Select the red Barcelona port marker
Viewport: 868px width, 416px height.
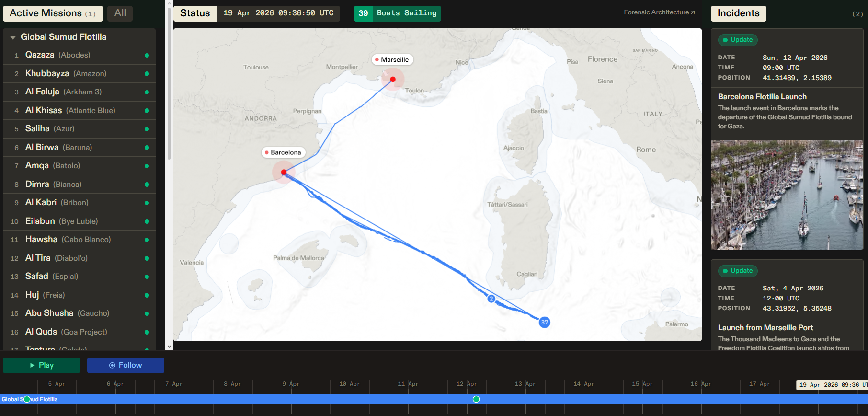click(x=284, y=172)
